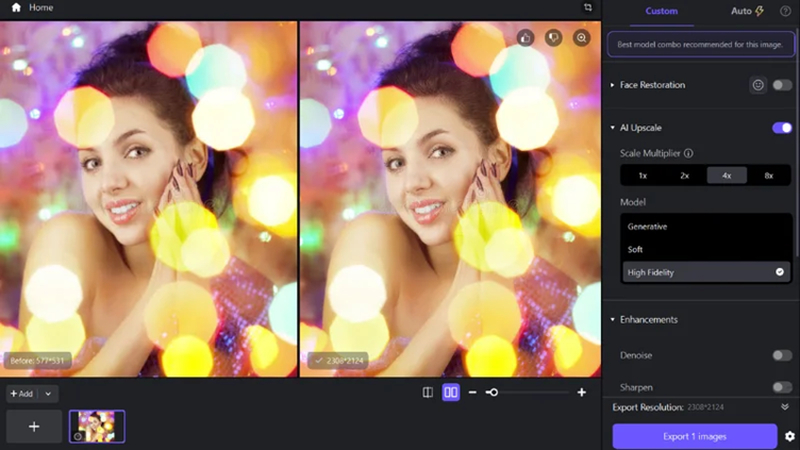Screen dimensions: 800x450
Task: Click the Export 1 images button
Action: 694,436
